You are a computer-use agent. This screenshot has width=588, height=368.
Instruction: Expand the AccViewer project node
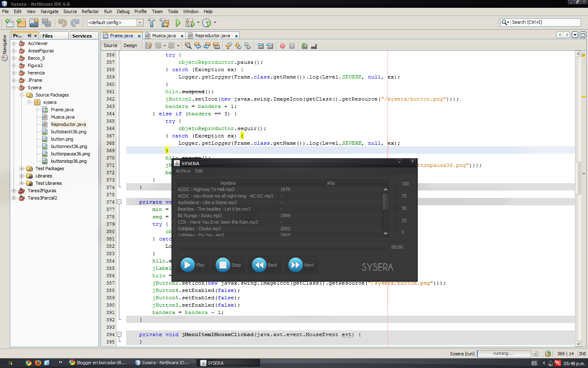click(x=14, y=43)
